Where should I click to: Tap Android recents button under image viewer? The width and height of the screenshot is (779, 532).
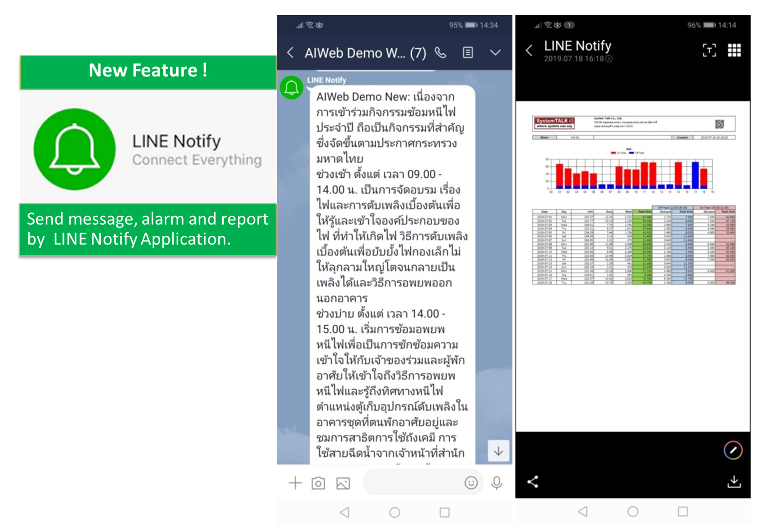click(683, 512)
